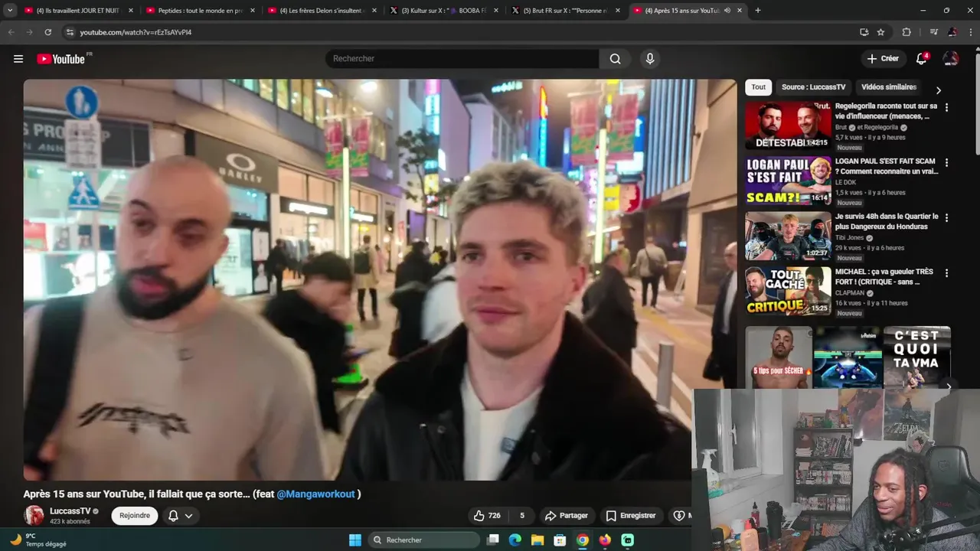Open the CLAPMAN channel name

click(x=849, y=293)
